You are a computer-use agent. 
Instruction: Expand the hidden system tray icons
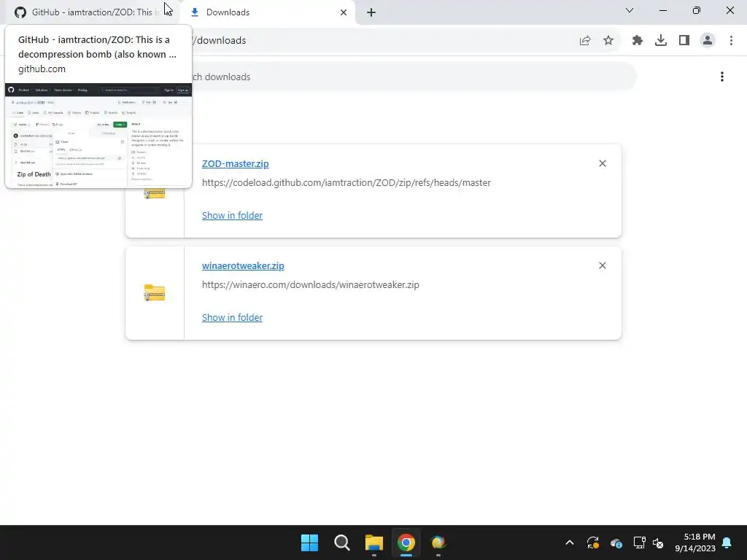click(569, 542)
